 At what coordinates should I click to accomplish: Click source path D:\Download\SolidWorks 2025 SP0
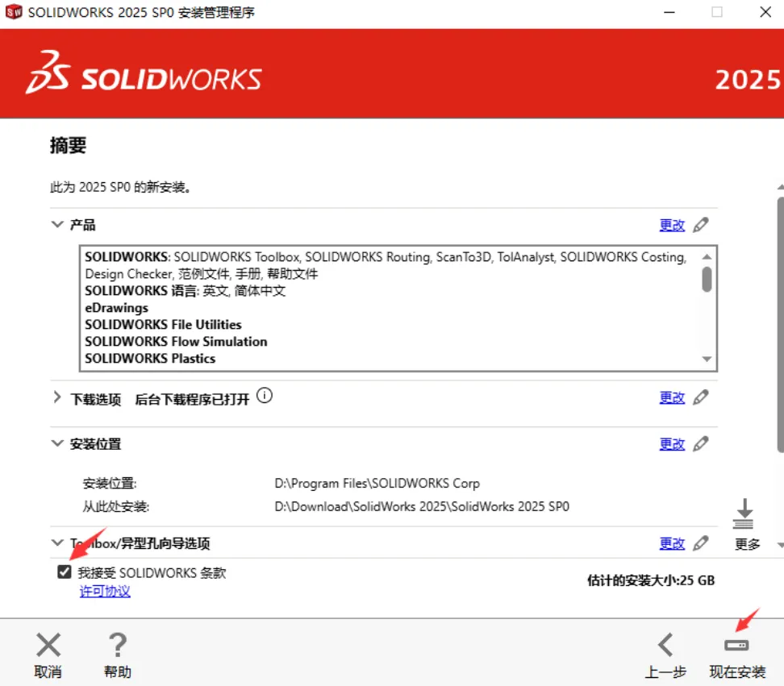pos(422,506)
